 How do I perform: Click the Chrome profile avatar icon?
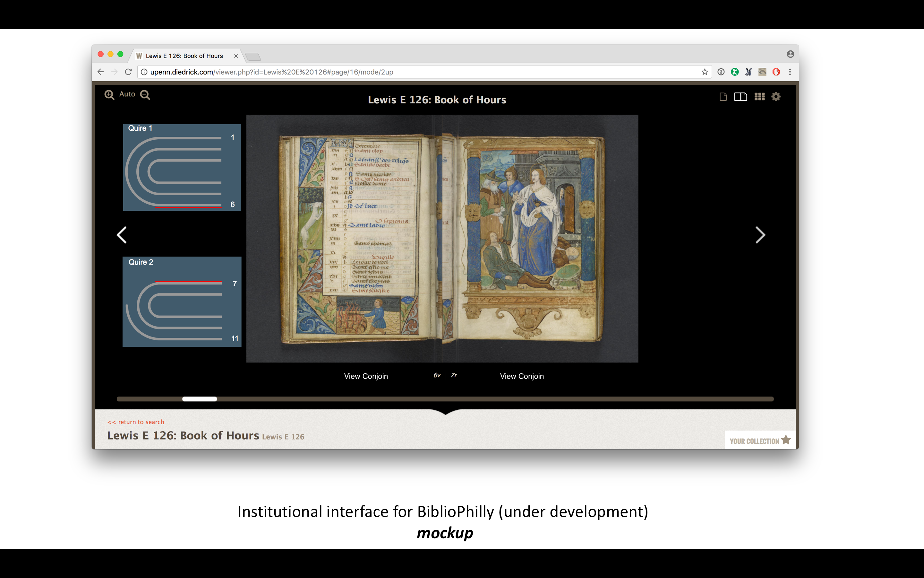790,54
